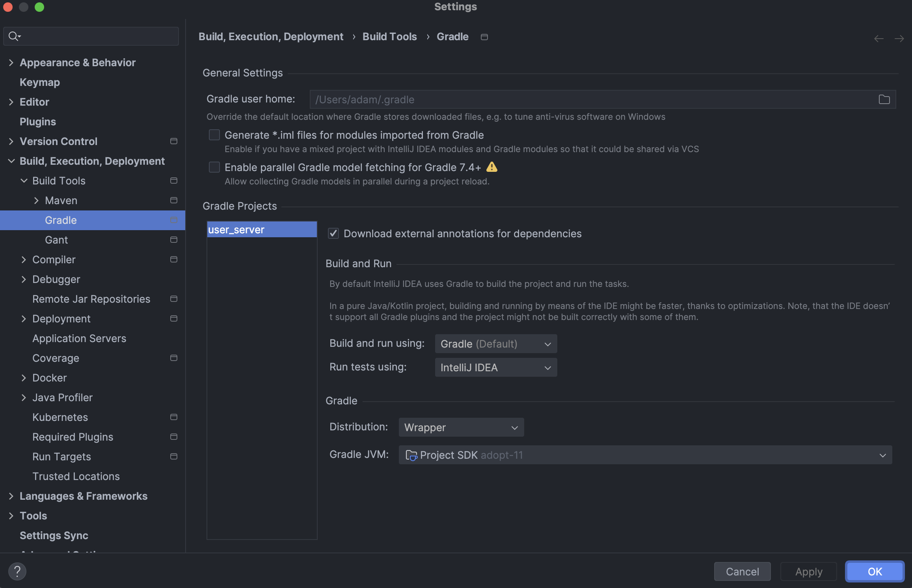Collapse Build, Execution, Deployment section

coord(11,161)
